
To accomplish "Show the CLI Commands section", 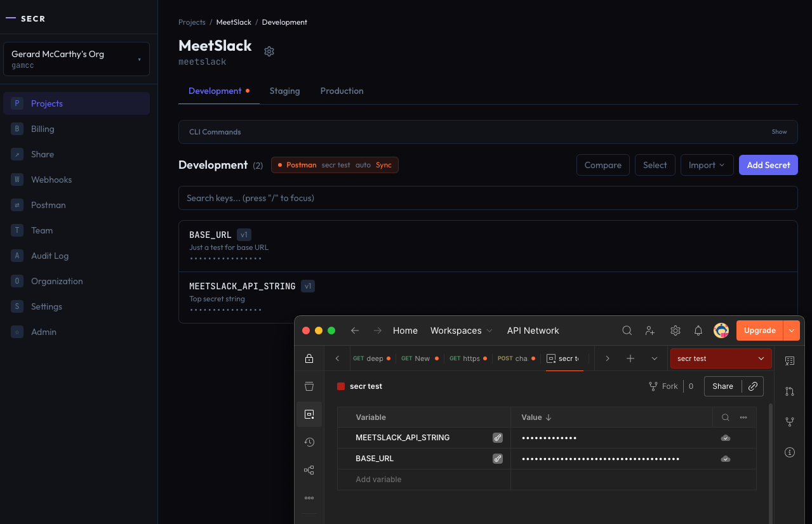I will [x=779, y=132].
